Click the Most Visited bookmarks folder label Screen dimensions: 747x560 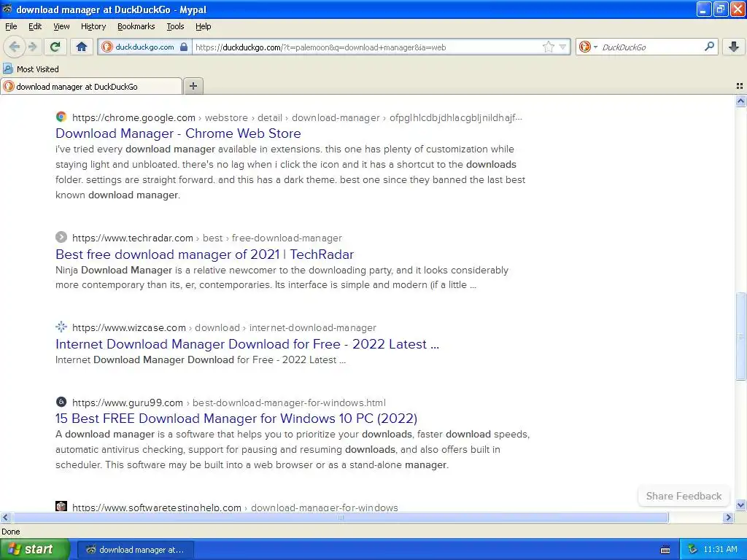click(38, 69)
